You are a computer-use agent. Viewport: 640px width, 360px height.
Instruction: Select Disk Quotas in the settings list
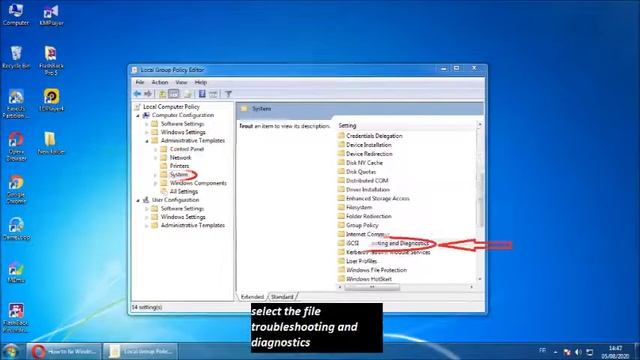click(x=361, y=172)
